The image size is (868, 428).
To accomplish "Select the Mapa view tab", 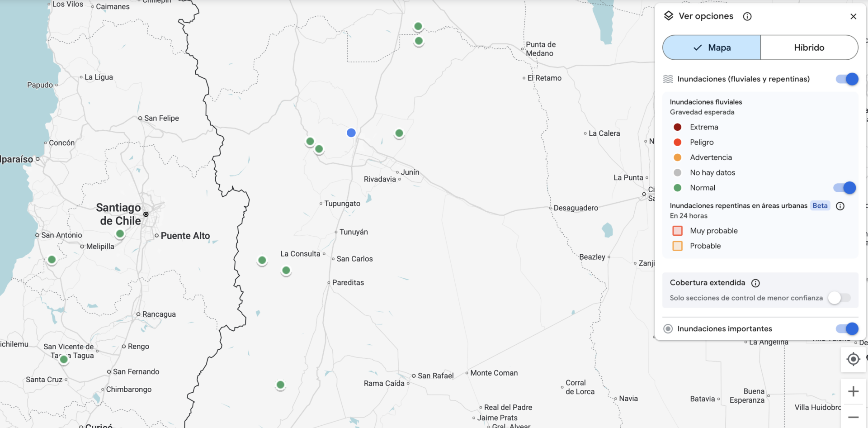I will pos(712,48).
